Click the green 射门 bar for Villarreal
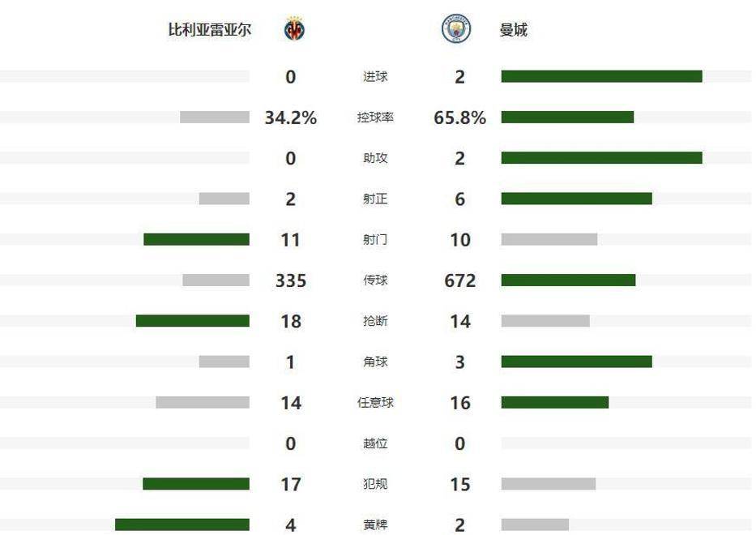 click(196, 240)
